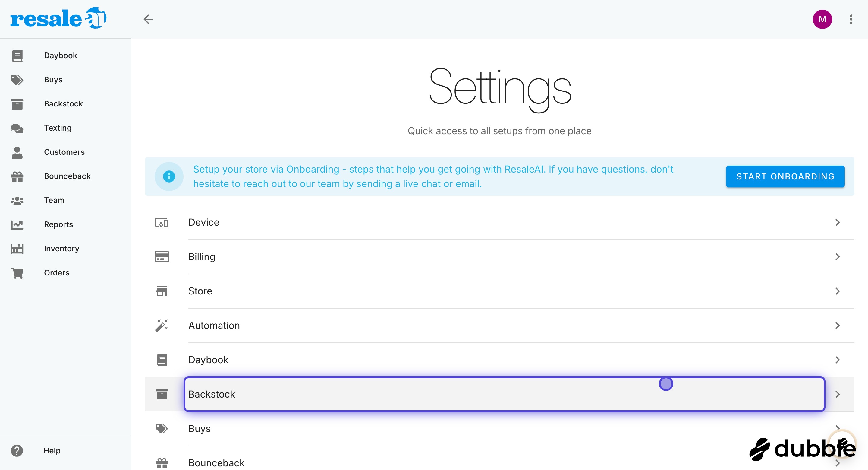
Task: Click the purple M profile avatar
Action: (822, 19)
